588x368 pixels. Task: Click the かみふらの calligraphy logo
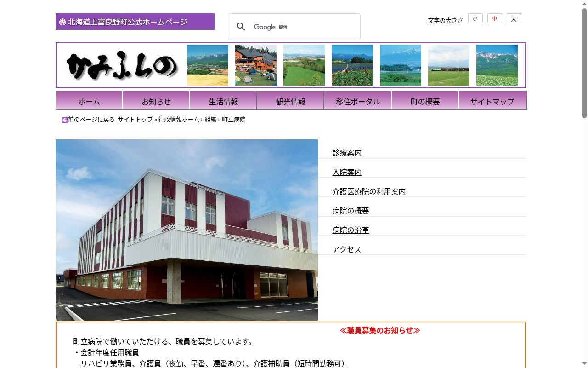pos(123,65)
